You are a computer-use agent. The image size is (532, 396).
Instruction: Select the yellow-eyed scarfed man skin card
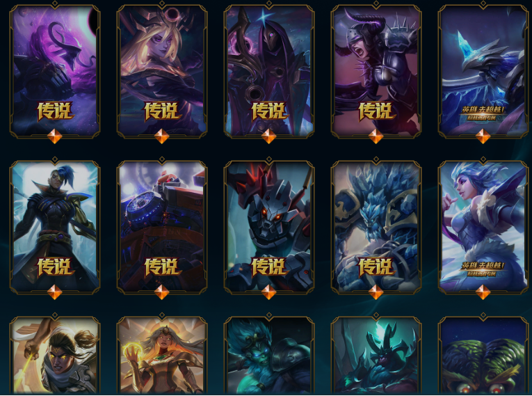click(55, 355)
